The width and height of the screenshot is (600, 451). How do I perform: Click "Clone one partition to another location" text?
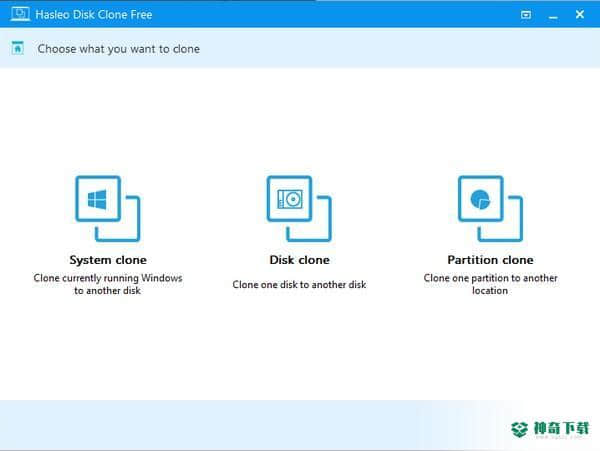(490, 284)
